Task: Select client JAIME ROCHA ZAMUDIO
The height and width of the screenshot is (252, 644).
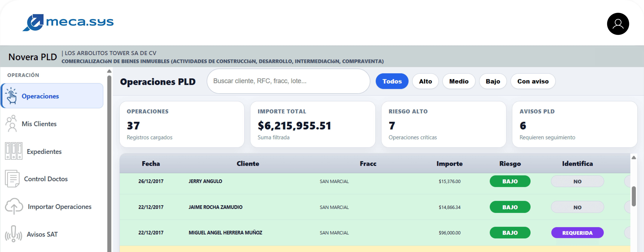Action: [216, 207]
